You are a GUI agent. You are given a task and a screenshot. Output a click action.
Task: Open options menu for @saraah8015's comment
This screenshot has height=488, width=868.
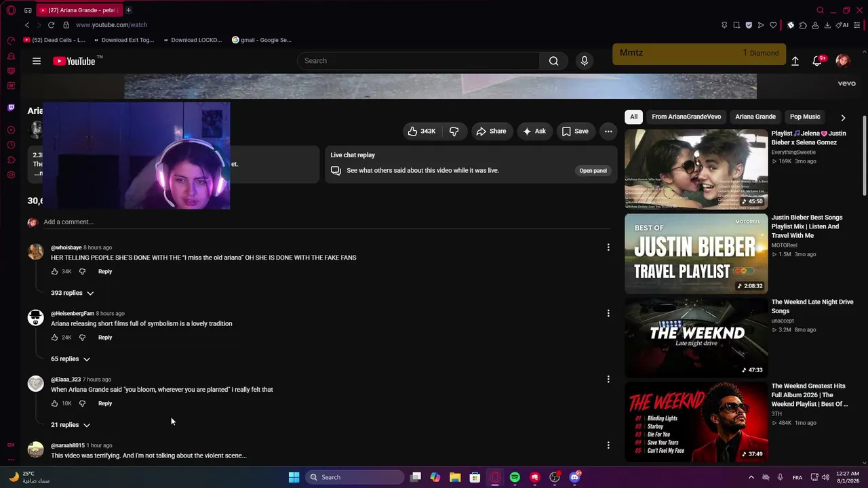[x=608, y=445]
